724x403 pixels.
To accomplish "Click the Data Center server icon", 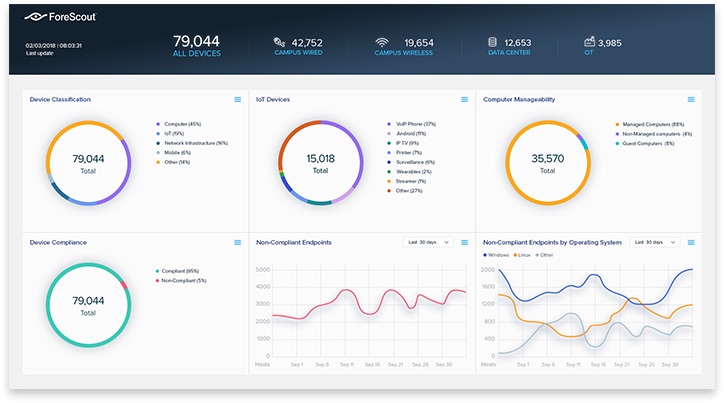I will pyautogui.click(x=492, y=43).
